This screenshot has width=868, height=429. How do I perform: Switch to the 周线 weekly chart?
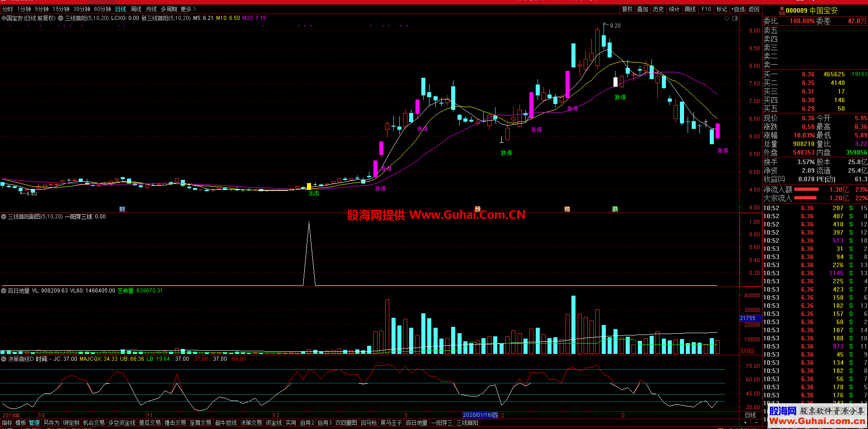[136, 9]
